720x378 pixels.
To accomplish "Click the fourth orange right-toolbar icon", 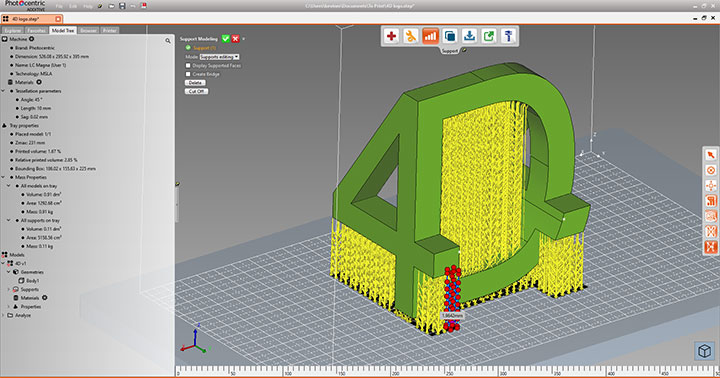I will (711, 201).
